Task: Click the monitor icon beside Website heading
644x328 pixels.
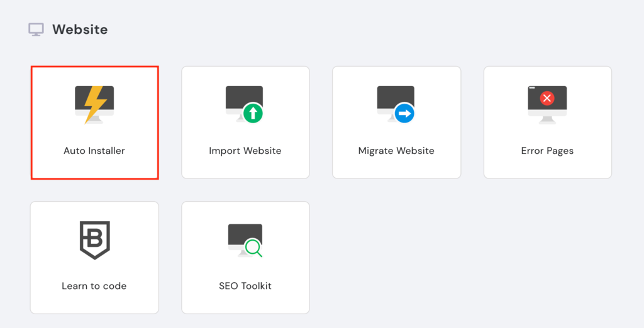Action: [x=36, y=30]
